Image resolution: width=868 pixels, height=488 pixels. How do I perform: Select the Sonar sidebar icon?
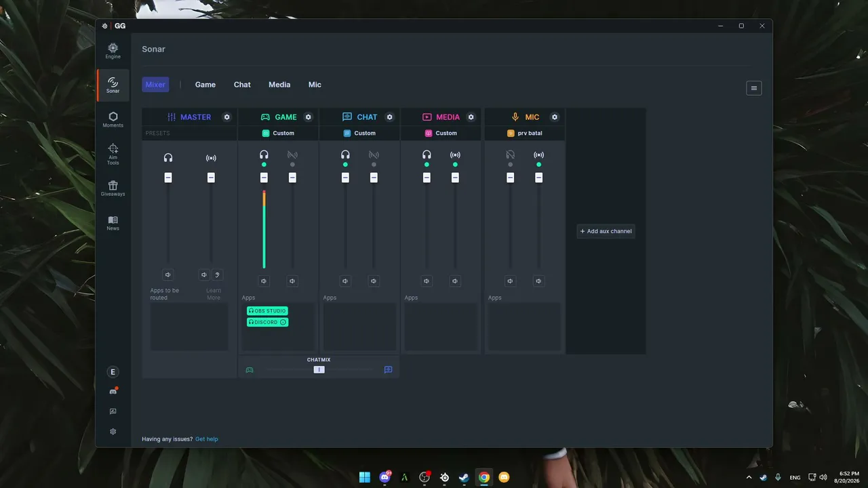(x=113, y=85)
